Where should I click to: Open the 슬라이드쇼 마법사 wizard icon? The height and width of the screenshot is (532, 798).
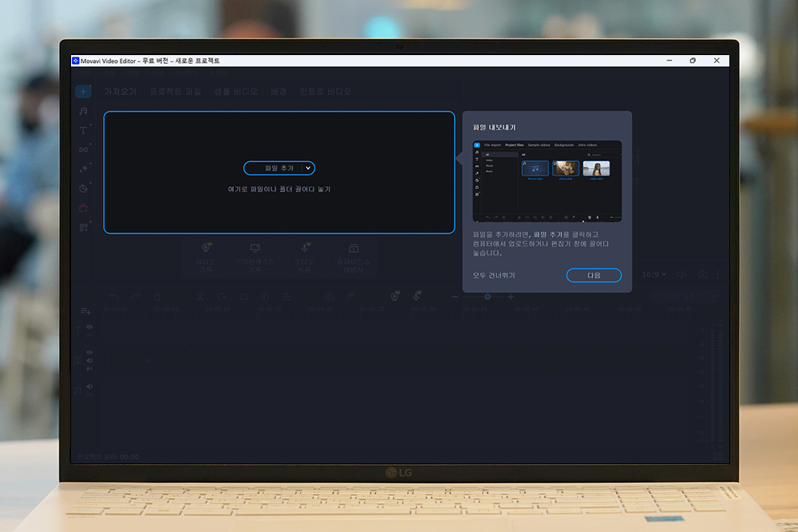pyautogui.click(x=354, y=248)
